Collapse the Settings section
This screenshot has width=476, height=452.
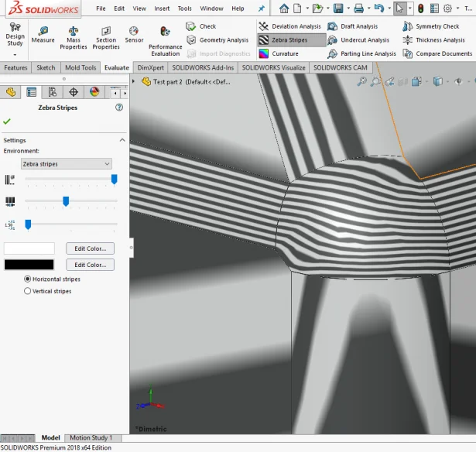[x=122, y=140]
